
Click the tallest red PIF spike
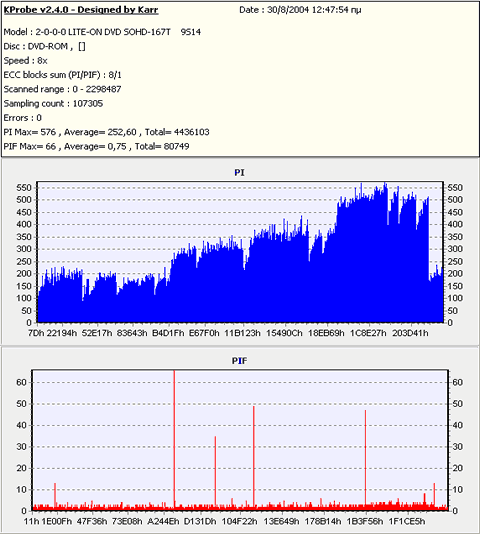point(174,439)
